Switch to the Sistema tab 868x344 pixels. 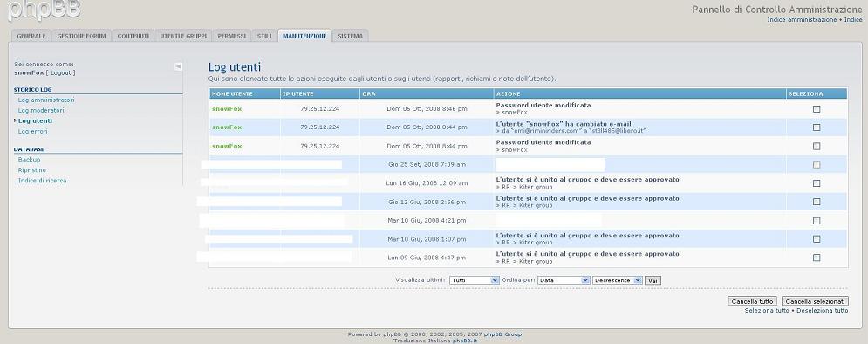point(350,36)
